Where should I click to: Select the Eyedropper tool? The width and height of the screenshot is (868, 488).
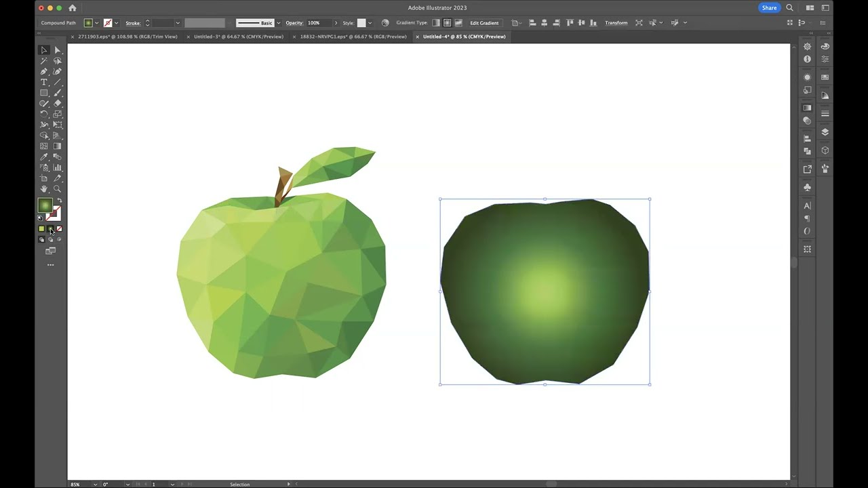44,157
